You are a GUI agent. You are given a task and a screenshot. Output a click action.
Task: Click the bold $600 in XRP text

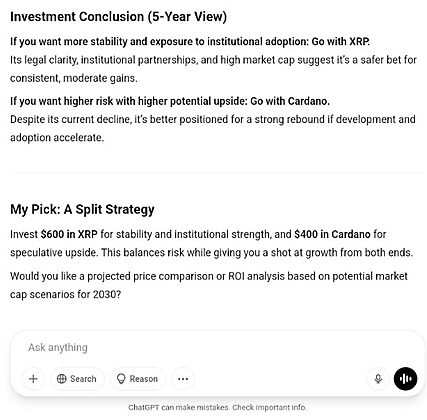click(69, 234)
